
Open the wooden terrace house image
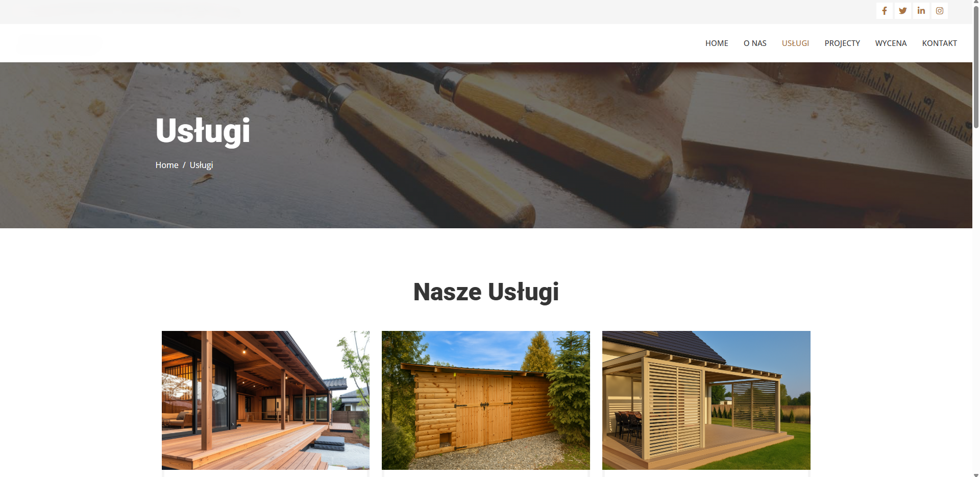[265, 400]
